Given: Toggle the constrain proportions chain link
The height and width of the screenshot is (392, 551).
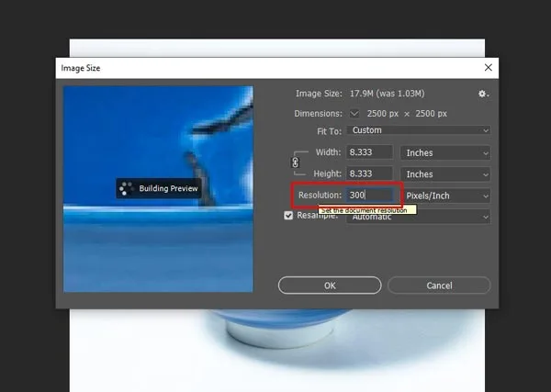Looking at the screenshot, I should coord(295,162).
